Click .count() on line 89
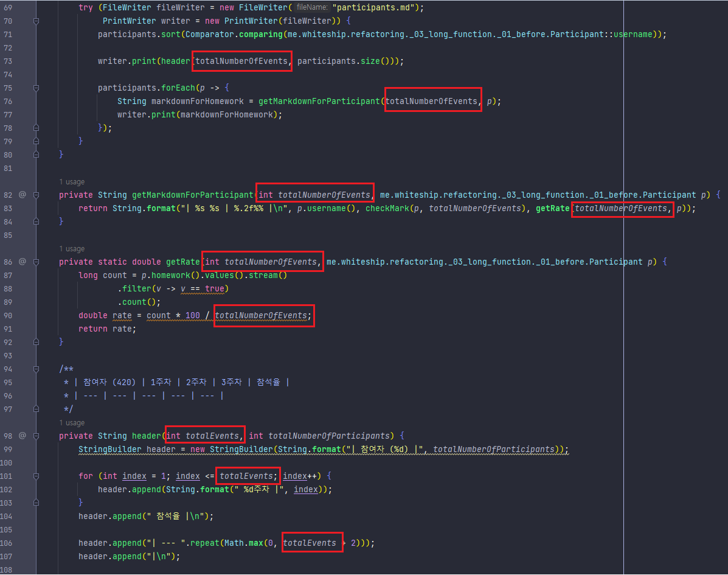 pyautogui.click(x=139, y=302)
